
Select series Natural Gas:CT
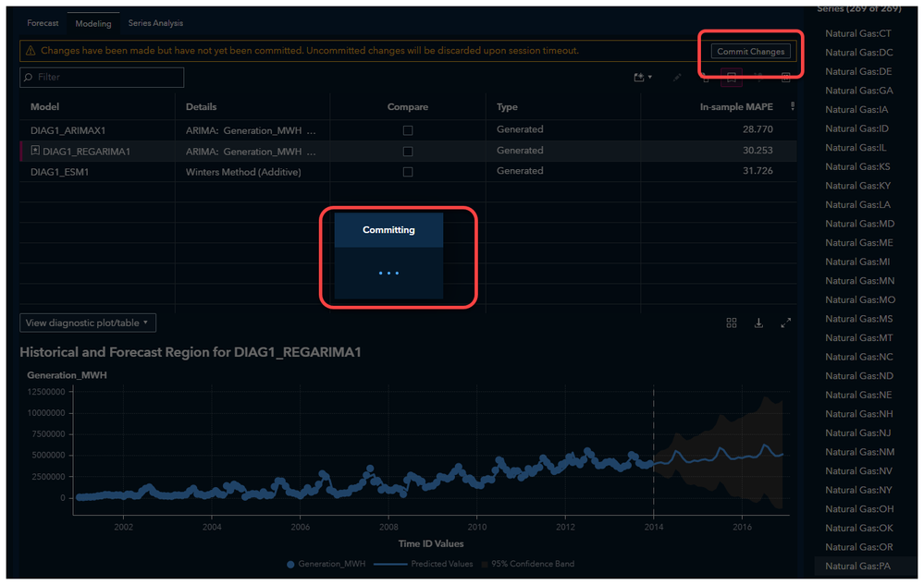[x=858, y=33]
